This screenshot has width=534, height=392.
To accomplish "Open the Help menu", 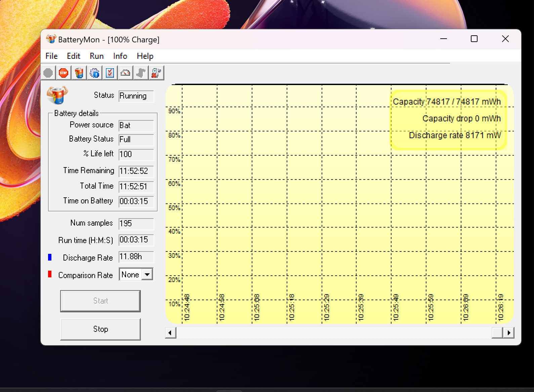I will [x=145, y=56].
